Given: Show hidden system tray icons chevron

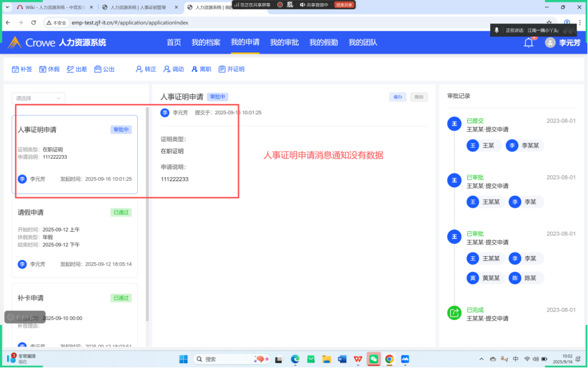Looking at the screenshot, I should pos(482,359).
